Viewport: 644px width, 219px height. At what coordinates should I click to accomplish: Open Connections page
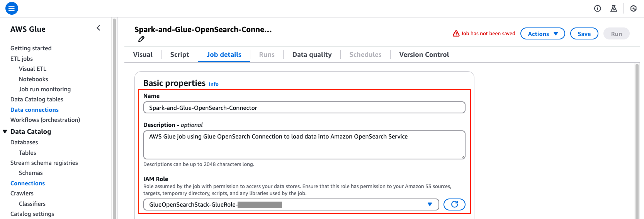pos(27,183)
